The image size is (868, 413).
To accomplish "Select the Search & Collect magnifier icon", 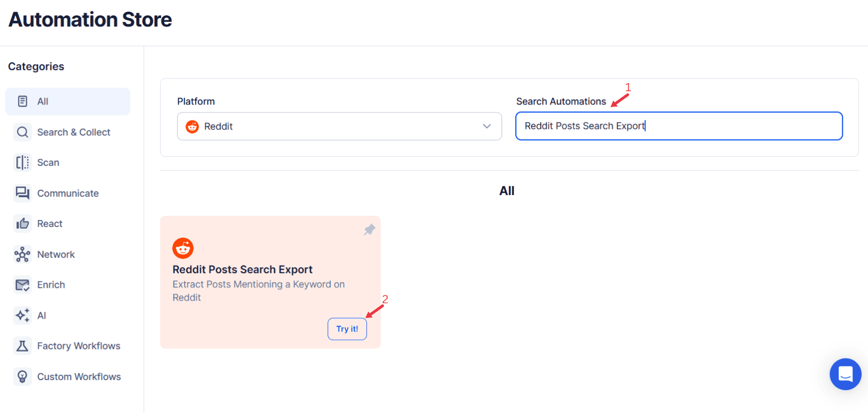I will click(x=22, y=131).
